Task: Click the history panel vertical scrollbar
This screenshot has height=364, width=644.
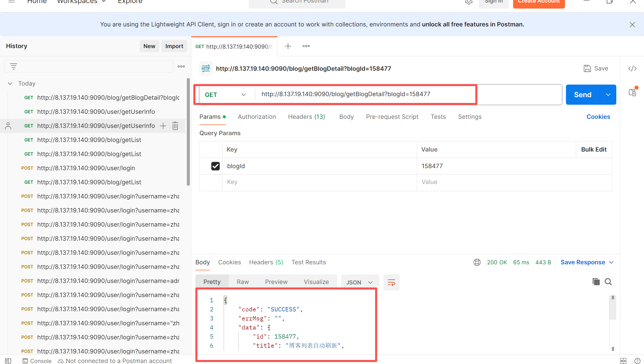Action: (188, 132)
